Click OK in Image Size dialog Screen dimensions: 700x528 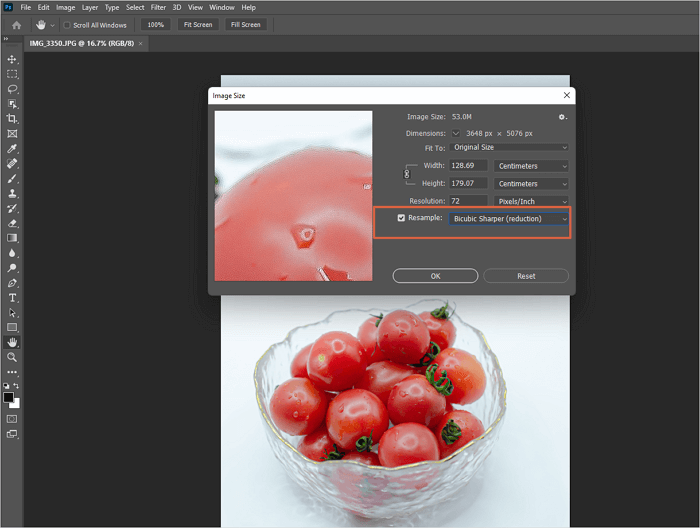click(x=435, y=276)
